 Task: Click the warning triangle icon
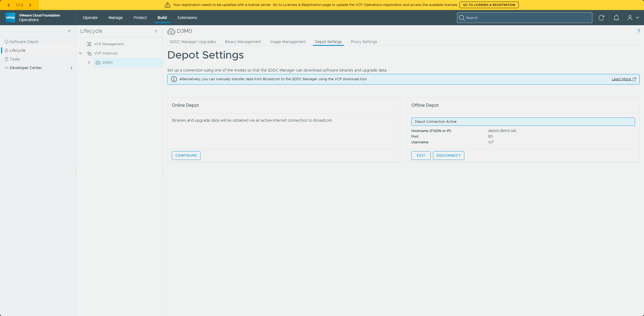coord(167,5)
